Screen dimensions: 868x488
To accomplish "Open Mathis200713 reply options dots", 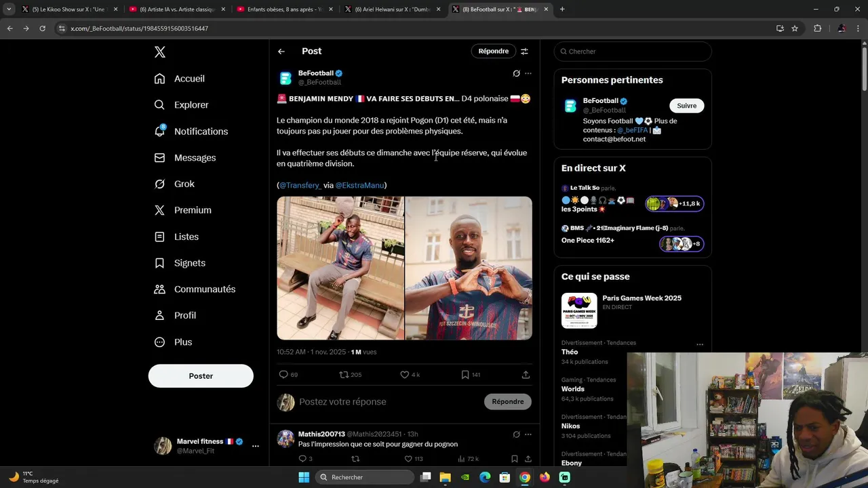I will coord(528,434).
